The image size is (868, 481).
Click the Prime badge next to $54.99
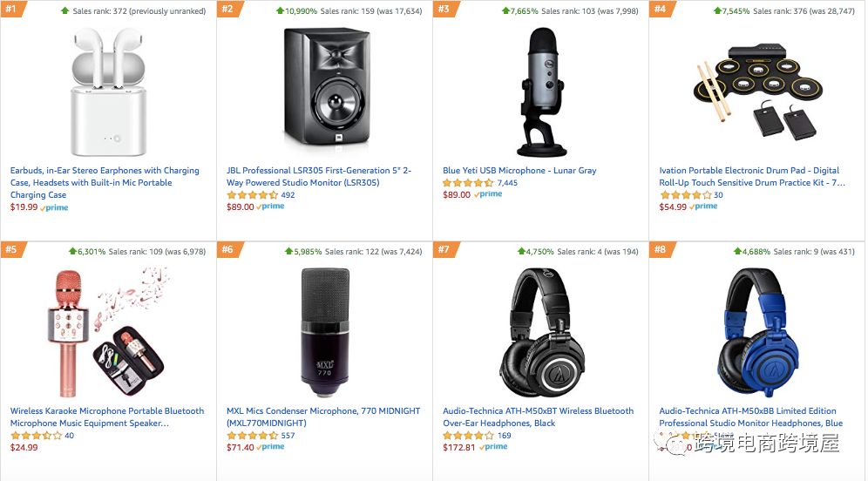(704, 207)
